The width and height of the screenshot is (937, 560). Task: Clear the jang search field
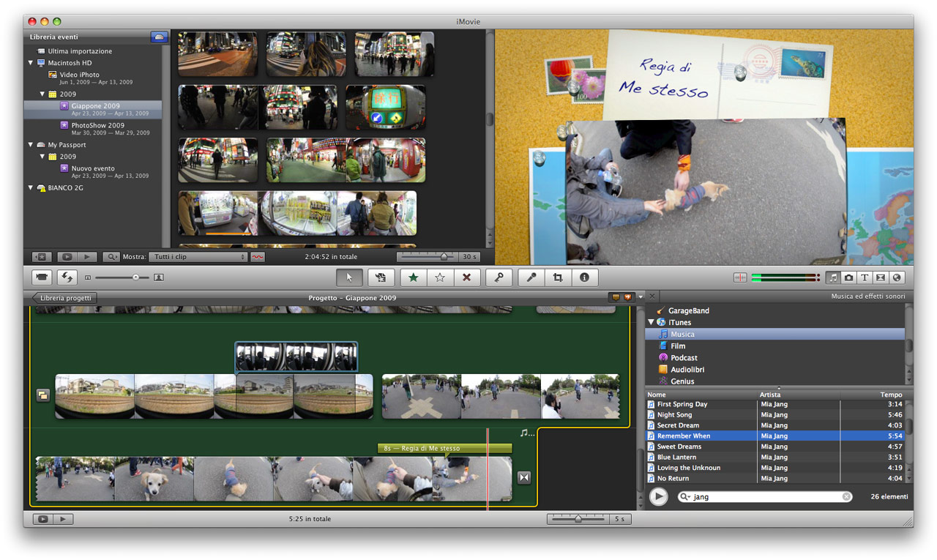coord(846,497)
